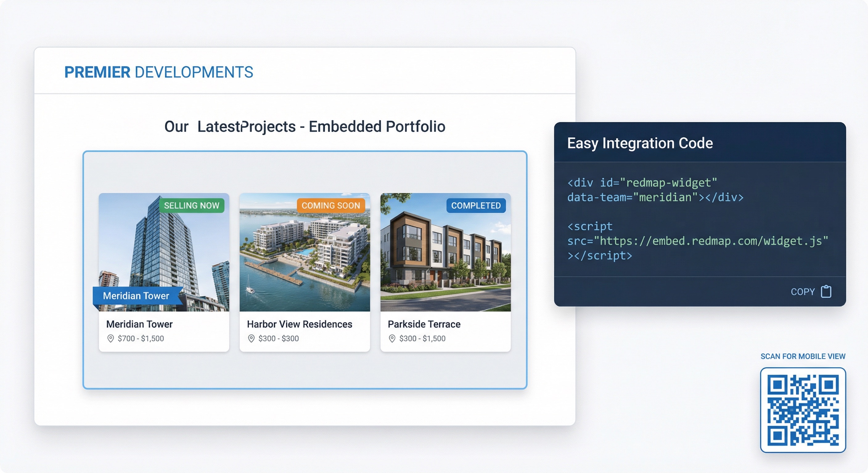
Task: Click the COPY label in the code panel
Action: (x=803, y=292)
